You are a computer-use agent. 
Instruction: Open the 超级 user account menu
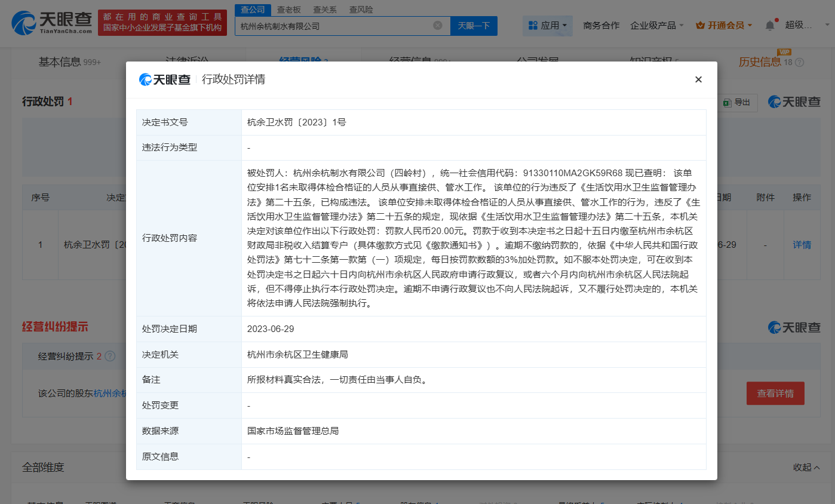pos(807,25)
